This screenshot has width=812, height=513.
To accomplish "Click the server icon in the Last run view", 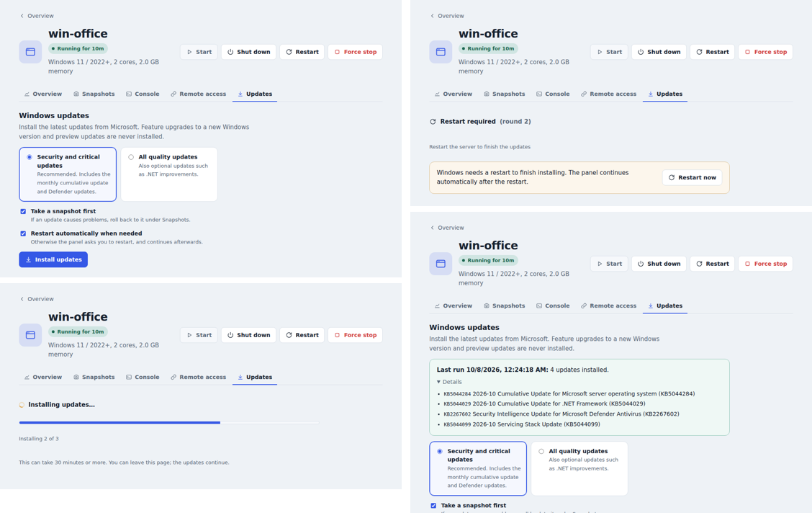I will 441,264.
